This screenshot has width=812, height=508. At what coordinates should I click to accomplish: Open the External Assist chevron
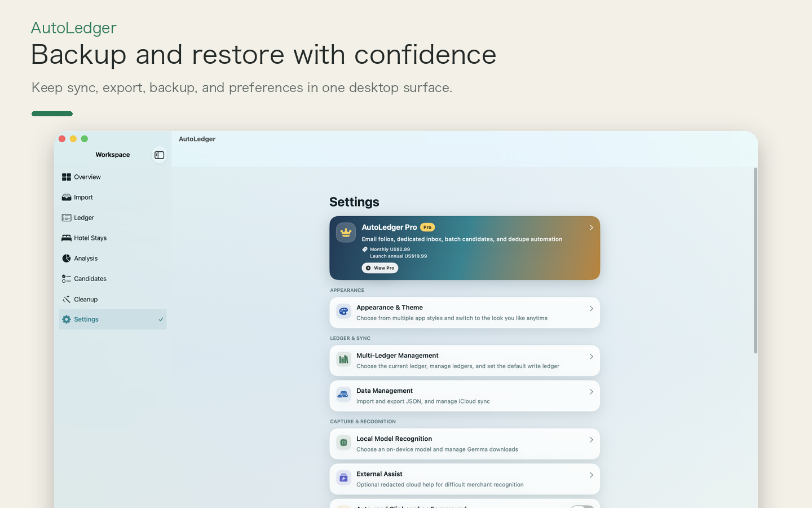coord(591,475)
